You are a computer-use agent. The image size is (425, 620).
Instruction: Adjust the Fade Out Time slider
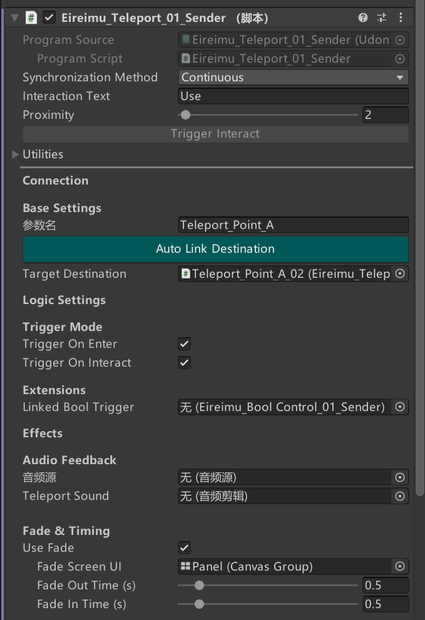click(268, 585)
